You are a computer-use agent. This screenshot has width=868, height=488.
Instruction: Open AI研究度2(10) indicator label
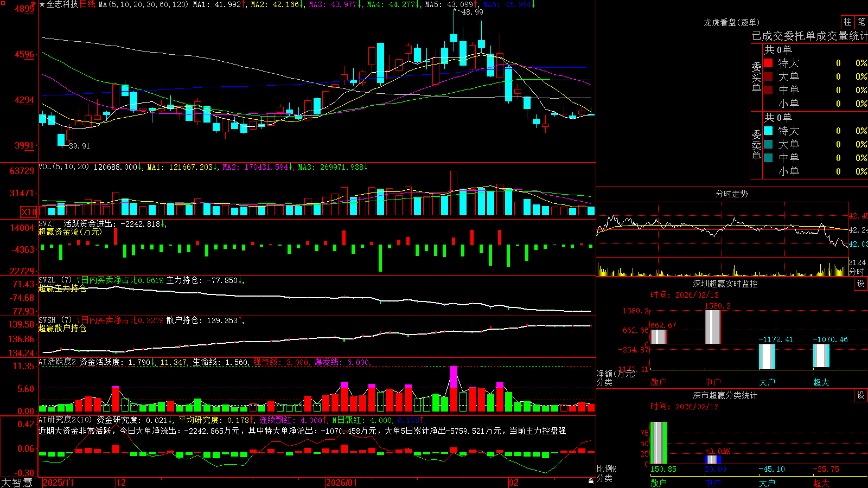coord(65,420)
